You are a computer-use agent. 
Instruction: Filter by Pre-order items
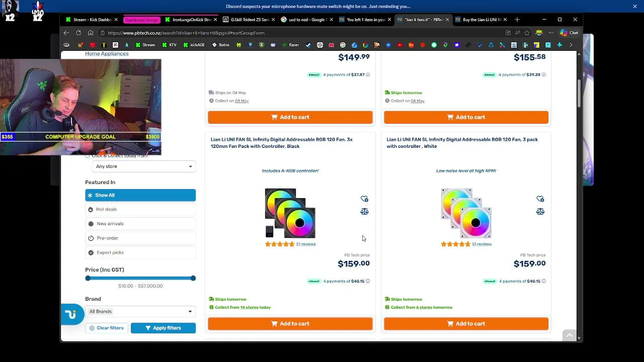pyautogui.click(x=140, y=238)
